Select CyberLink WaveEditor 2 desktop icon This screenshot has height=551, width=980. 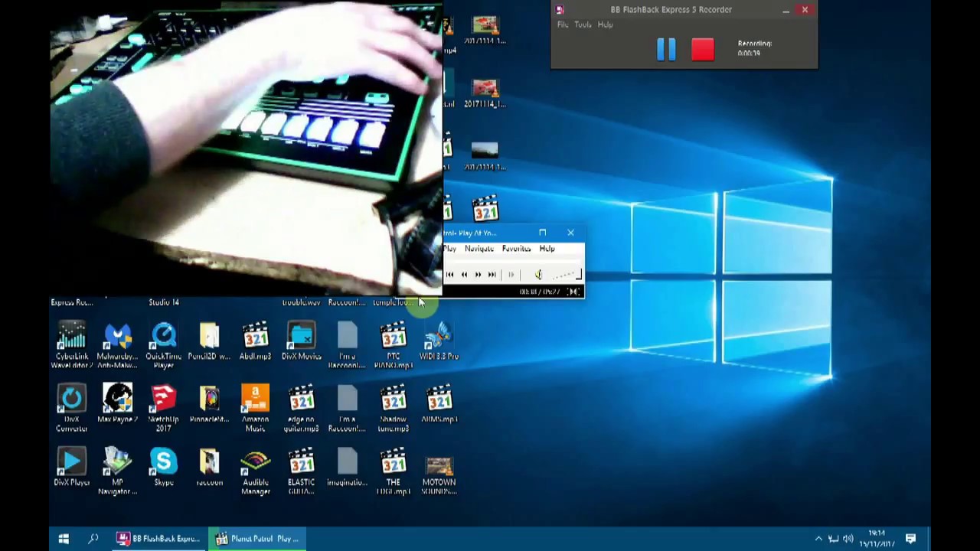click(72, 345)
